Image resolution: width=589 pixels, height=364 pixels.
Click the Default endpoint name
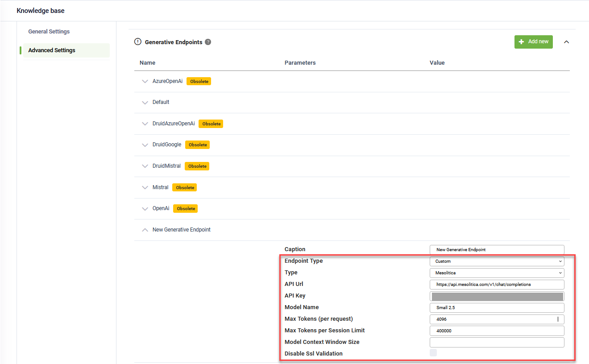161,102
